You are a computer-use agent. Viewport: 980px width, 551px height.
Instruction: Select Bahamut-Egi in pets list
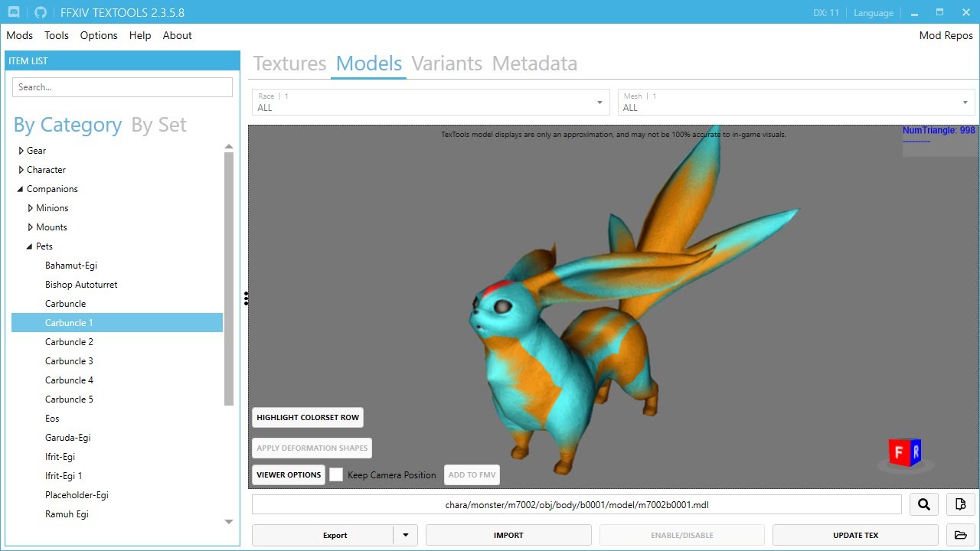[x=71, y=266]
